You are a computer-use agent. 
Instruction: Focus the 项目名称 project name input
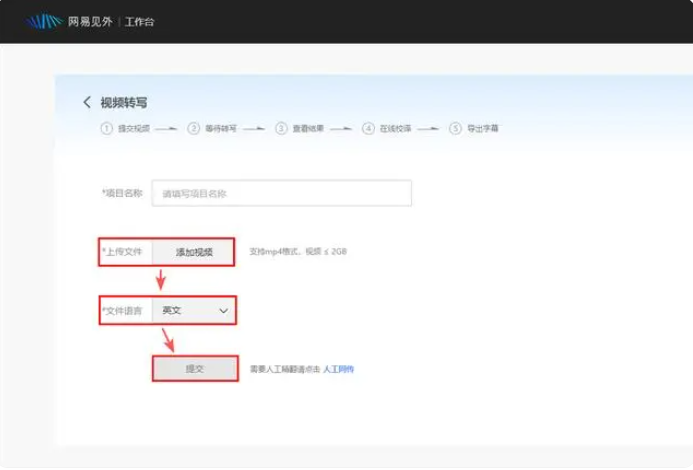tap(282, 193)
